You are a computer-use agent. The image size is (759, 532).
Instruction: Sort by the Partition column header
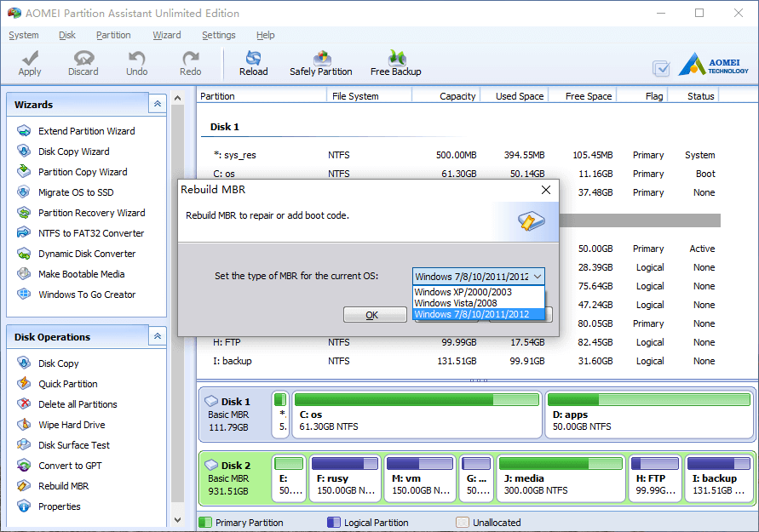(x=262, y=96)
